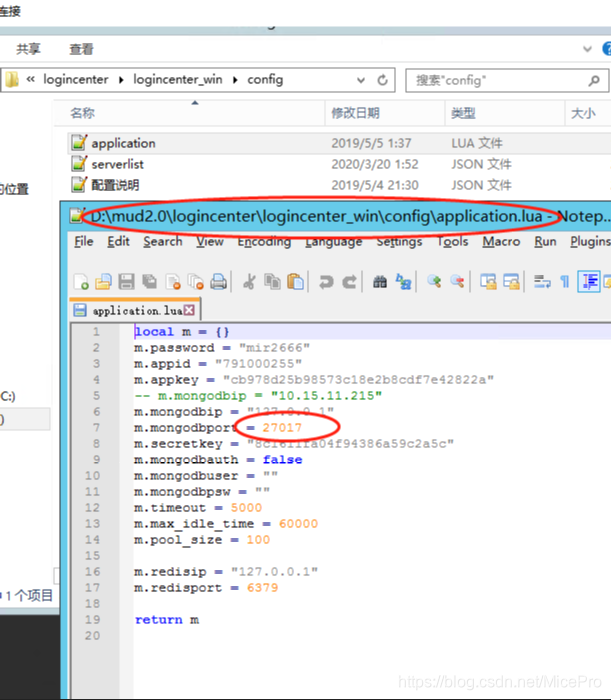Open the File menu in Notepad++
This screenshot has height=700, width=611.
83,242
